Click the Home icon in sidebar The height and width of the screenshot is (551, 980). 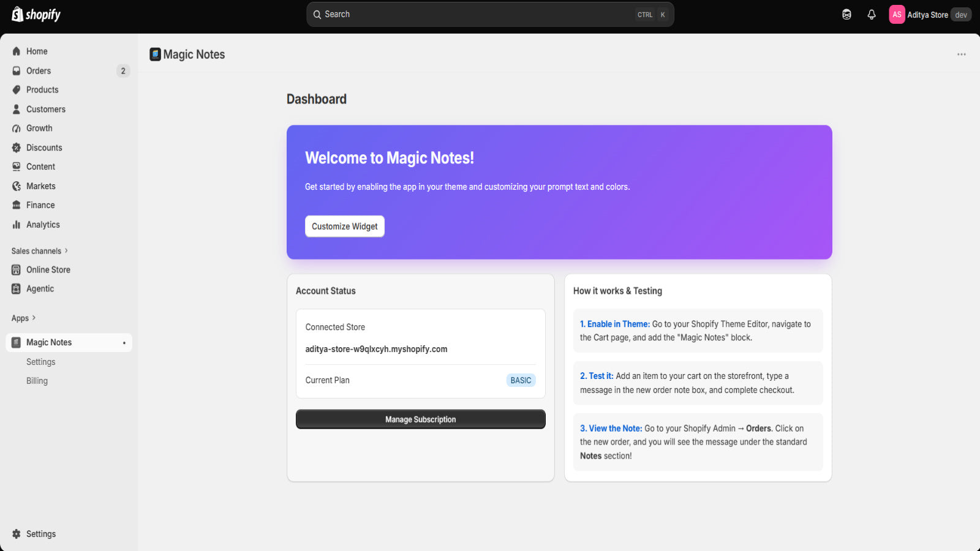coord(17,51)
